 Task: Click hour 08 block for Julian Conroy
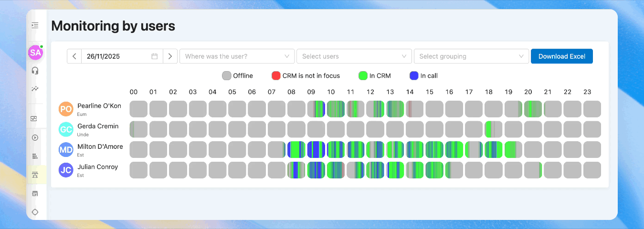click(296, 170)
